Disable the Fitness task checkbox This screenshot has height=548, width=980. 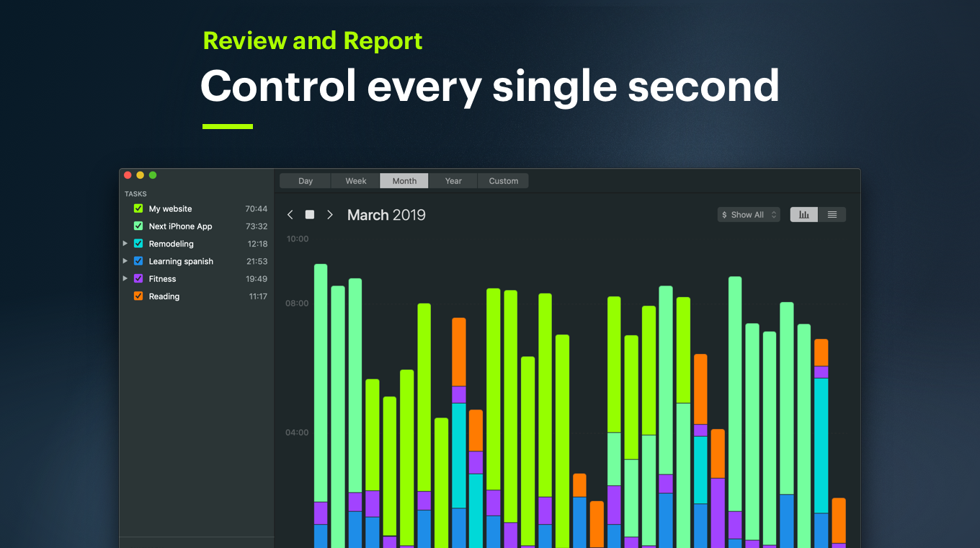point(138,278)
